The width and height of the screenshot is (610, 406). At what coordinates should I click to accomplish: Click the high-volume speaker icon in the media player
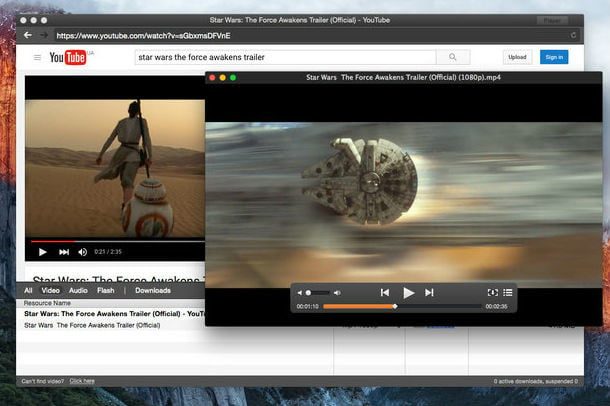(337, 292)
